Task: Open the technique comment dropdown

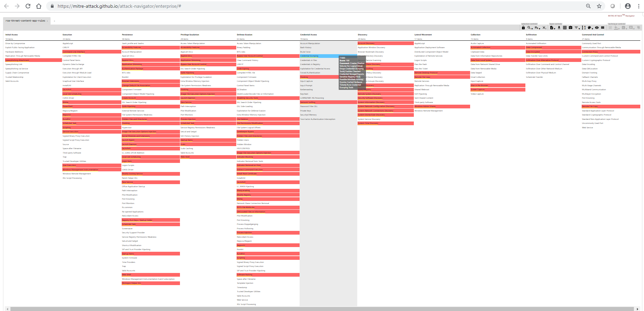Action: 632,28
